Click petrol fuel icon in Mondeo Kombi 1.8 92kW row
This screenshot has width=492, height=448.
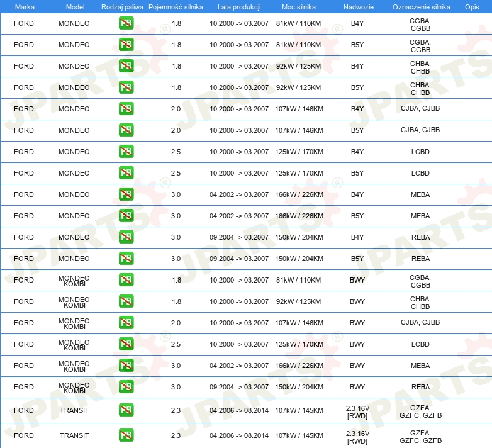[126, 301]
